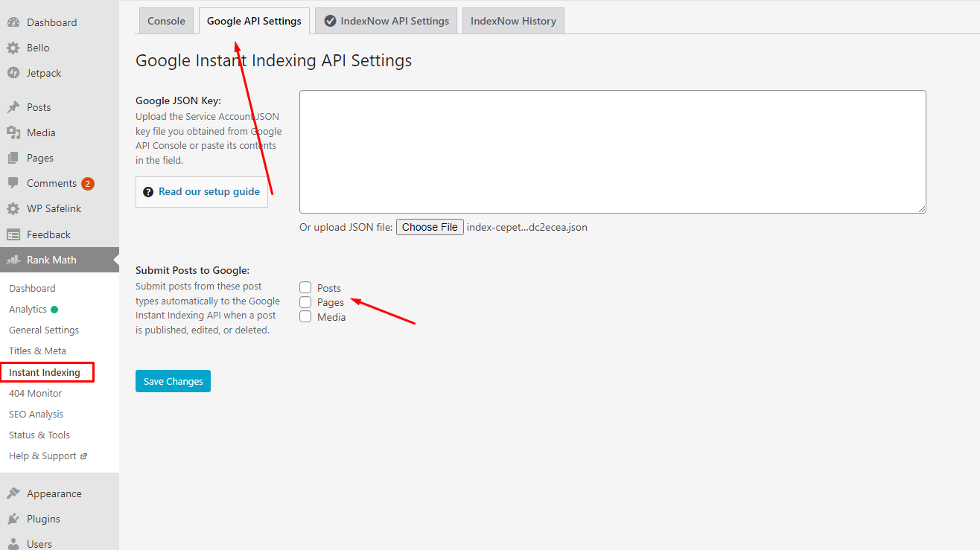Click the textarea resize handle corner
The height and width of the screenshot is (550, 980).
922,209
